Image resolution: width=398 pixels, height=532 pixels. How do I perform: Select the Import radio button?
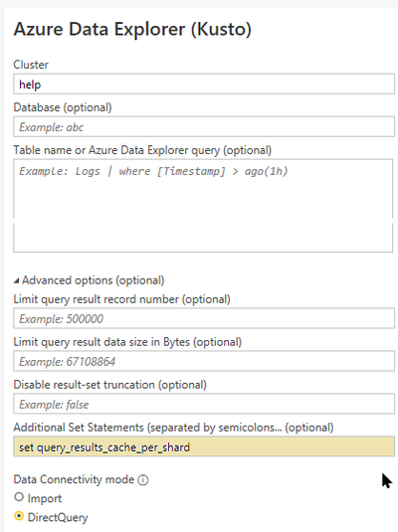point(19,497)
